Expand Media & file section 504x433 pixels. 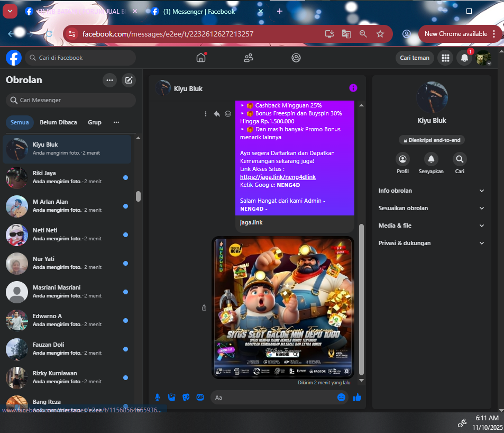[x=431, y=225]
